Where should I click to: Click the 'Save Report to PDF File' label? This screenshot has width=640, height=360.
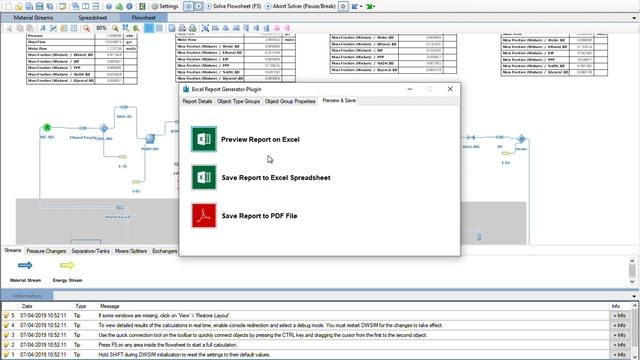259,216
